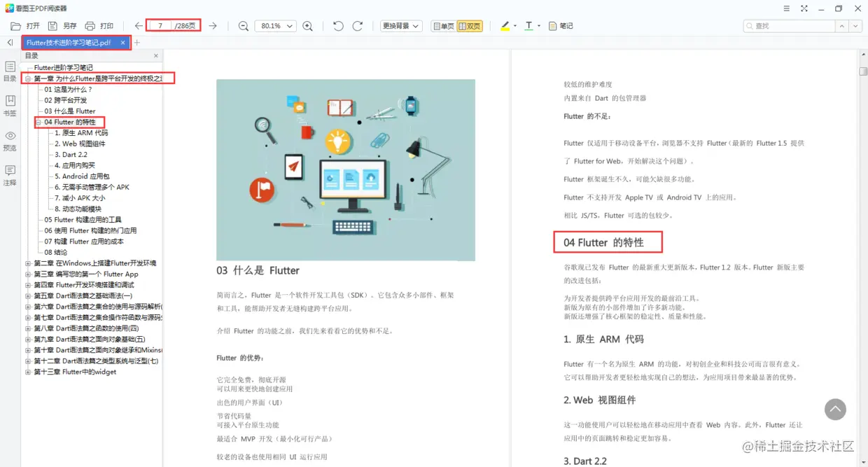Screen dimensions: 868x467
Task: Select 2. Web 视图组件 outline entry
Action: [80, 144]
